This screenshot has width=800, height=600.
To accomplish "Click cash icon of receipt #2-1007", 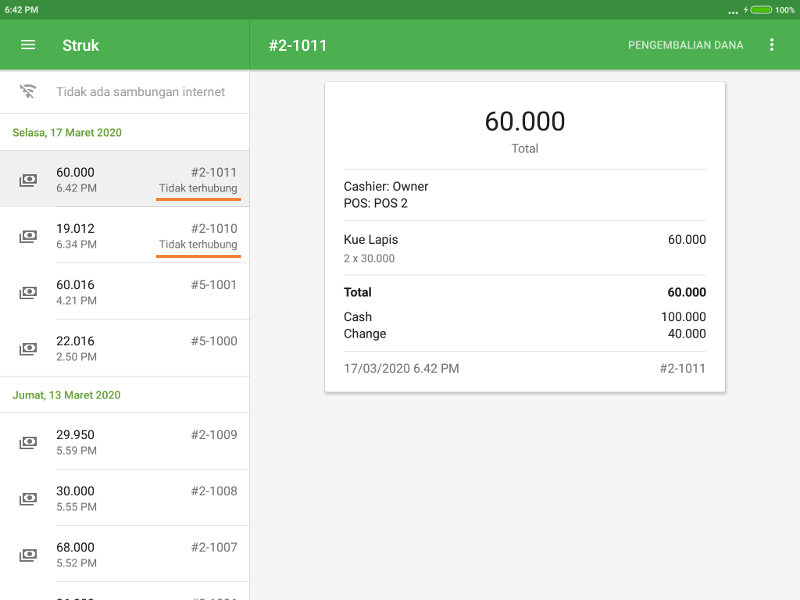I will 28,555.
